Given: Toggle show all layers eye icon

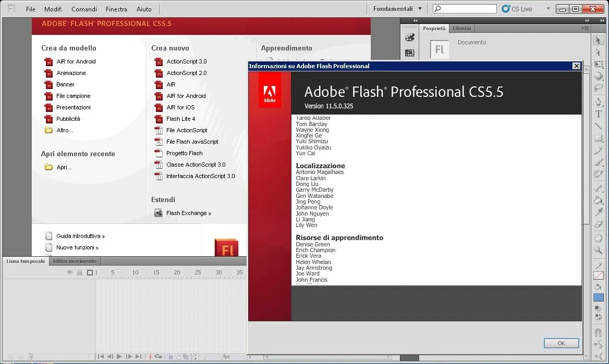Looking at the screenshot, I should click(69, 272).
